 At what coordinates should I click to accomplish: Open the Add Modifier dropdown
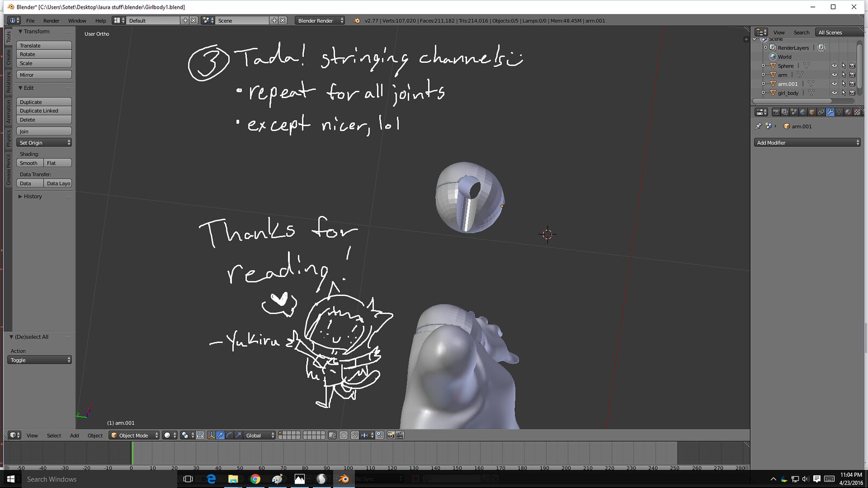(x=807, y=143)
